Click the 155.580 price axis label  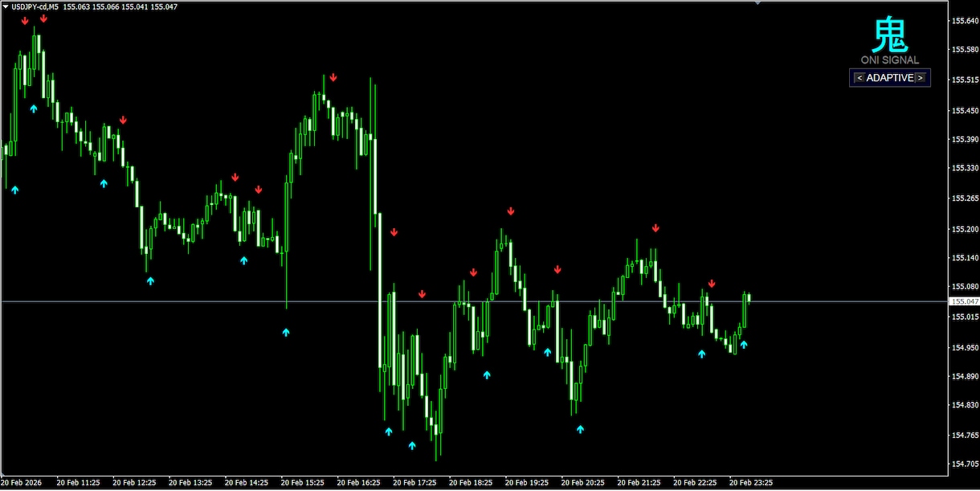click(964, 50)
